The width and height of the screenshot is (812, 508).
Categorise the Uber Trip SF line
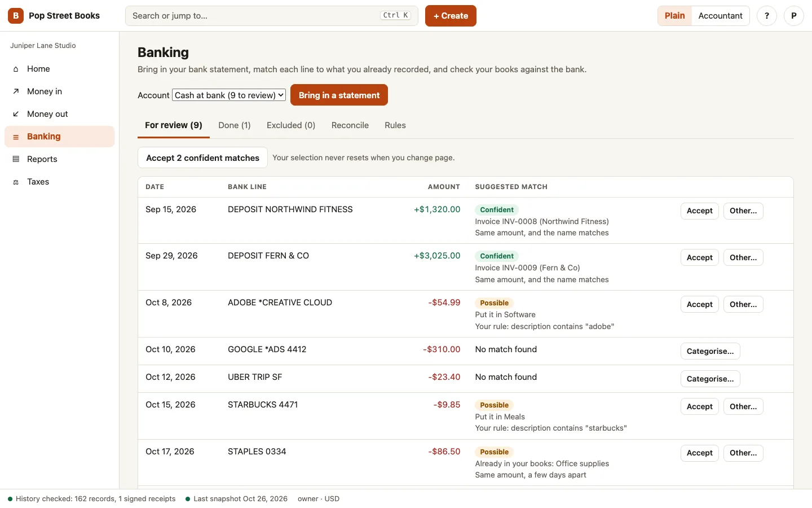pos(710,379)
